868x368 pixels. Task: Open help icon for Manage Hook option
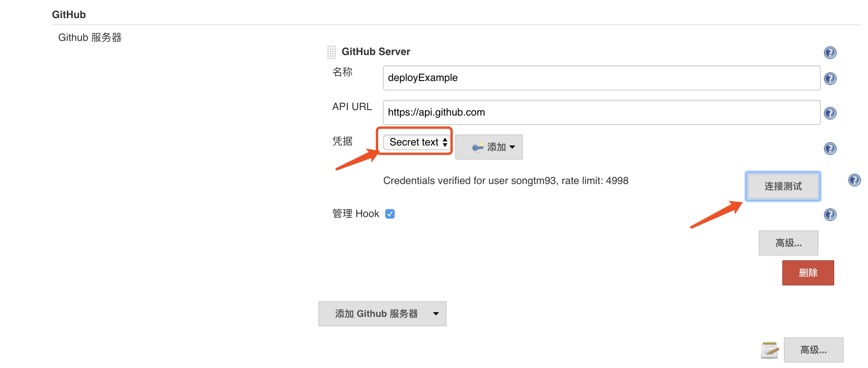point(830,215)
